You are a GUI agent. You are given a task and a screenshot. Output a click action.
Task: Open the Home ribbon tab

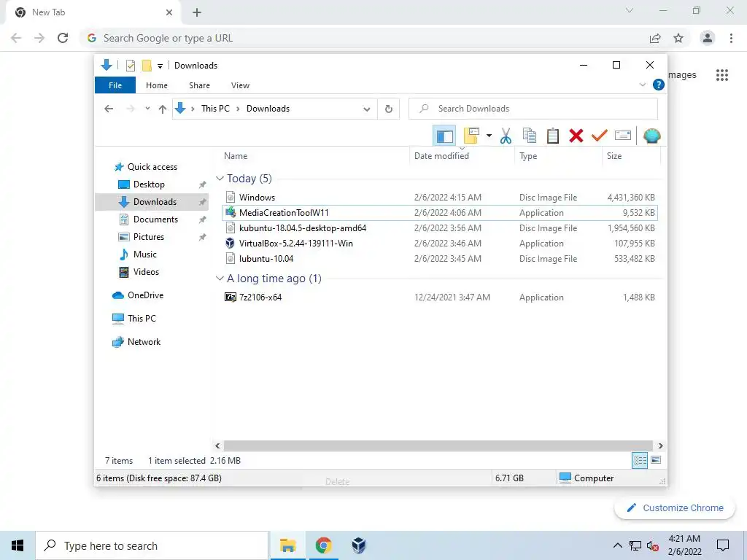tap(157, 85)
